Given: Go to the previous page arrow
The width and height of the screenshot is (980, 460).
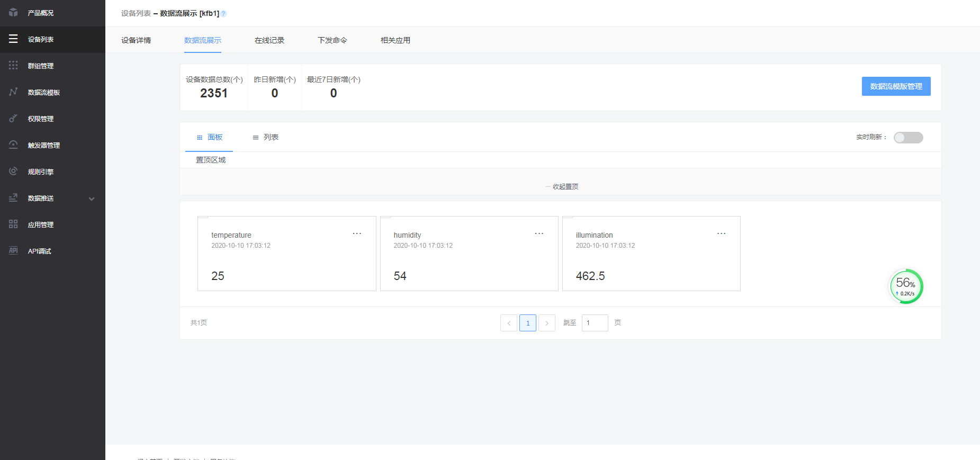Looking at the screenshot, I should click(509, 323).
